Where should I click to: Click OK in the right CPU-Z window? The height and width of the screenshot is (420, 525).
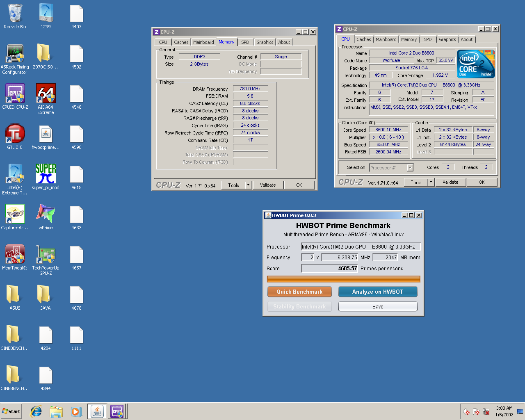pyautogui.click(x=482, y=182)
